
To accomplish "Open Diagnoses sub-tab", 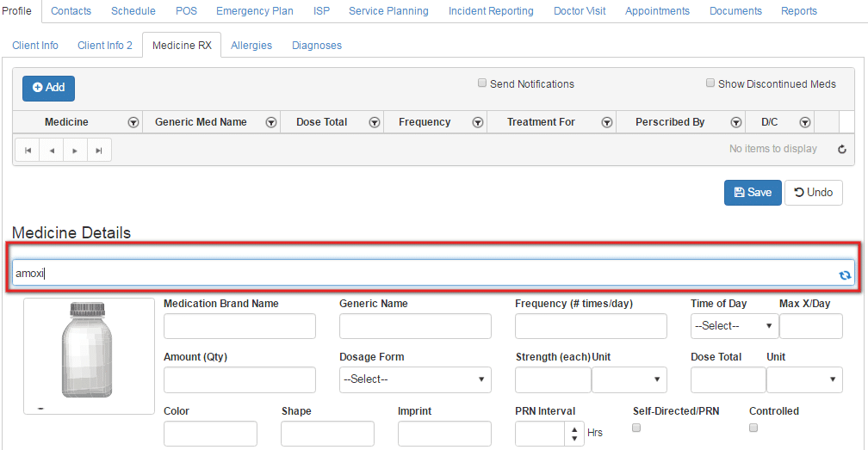I will (x=317, y=46).
